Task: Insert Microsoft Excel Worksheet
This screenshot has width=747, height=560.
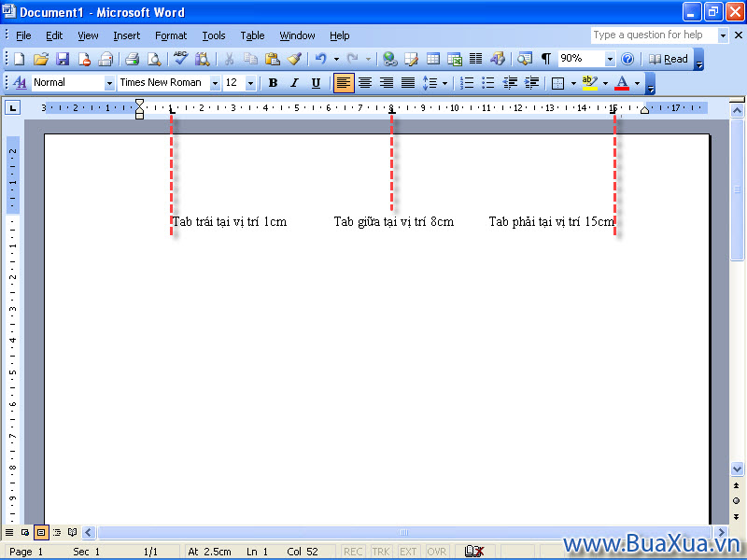Action: tap(455, 59)
